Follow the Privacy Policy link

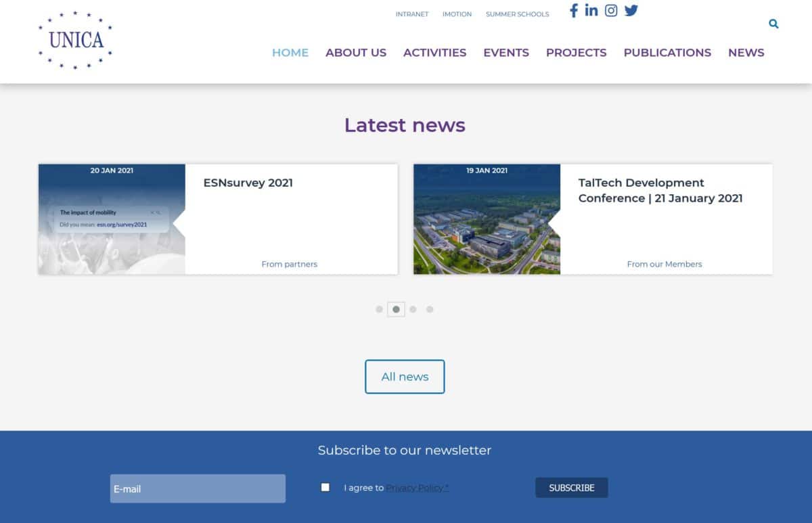418,488
